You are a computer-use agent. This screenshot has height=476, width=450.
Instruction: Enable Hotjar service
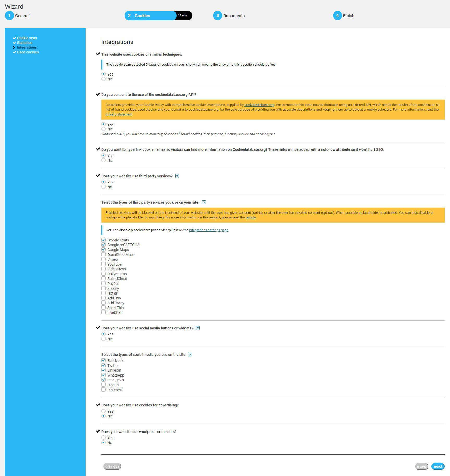click(103, 293)
